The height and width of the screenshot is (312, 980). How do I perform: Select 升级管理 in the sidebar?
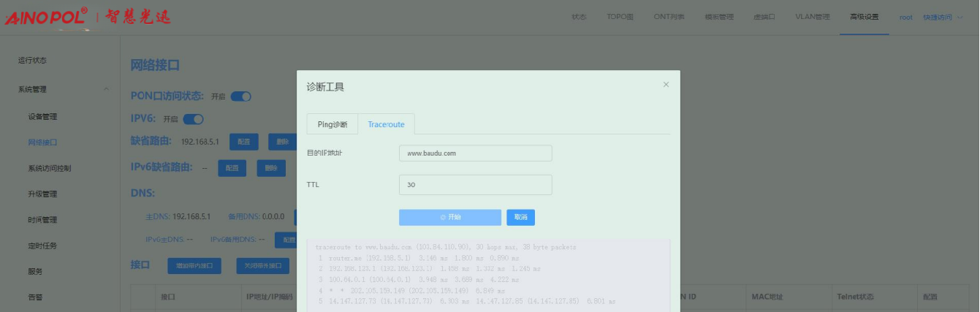coord(42,194)
